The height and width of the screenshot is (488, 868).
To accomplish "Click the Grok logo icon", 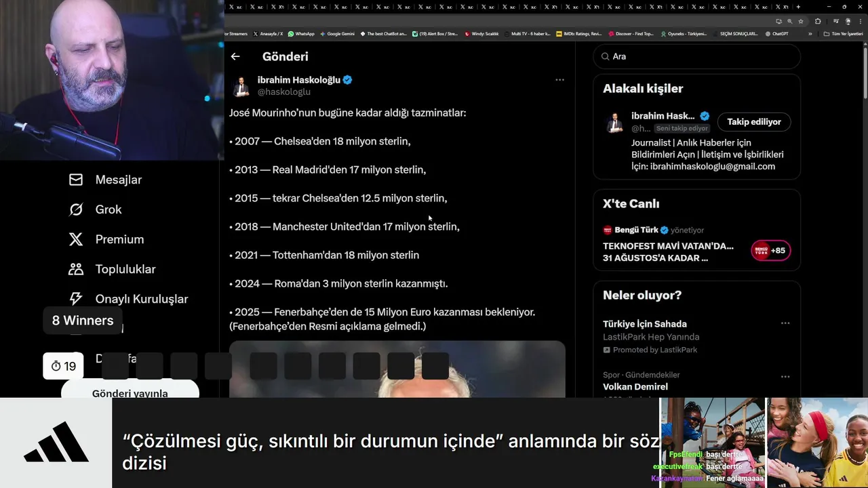I will [x=76, y=209].
